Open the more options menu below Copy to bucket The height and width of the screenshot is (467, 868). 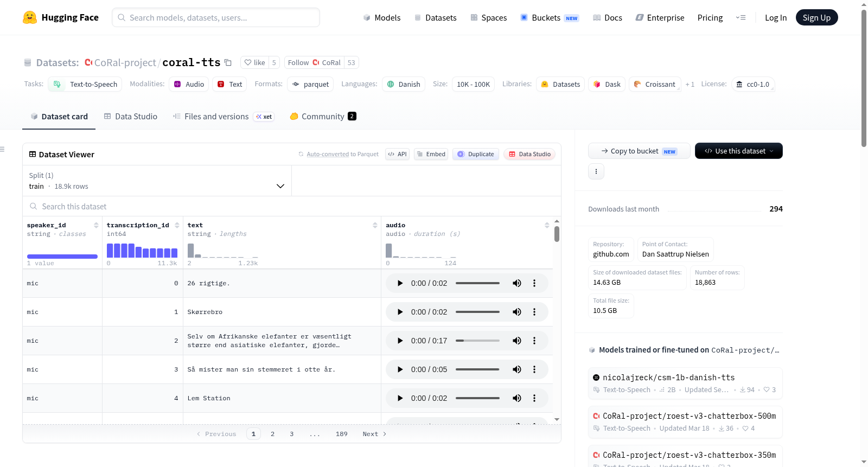(x=596, y=171)
